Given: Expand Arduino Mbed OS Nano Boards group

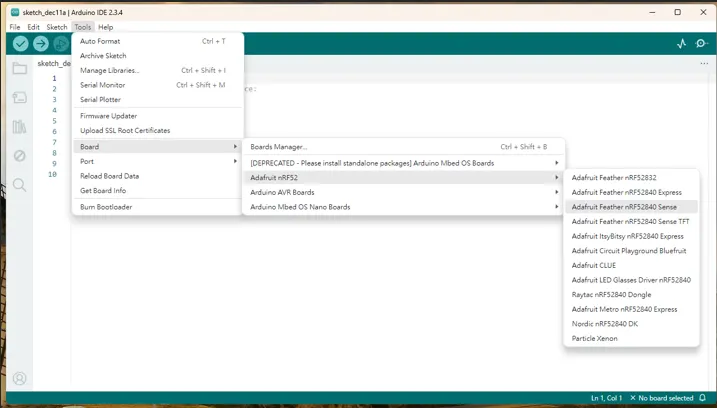Looking at the screenshot, I should (x=404, y=207).
